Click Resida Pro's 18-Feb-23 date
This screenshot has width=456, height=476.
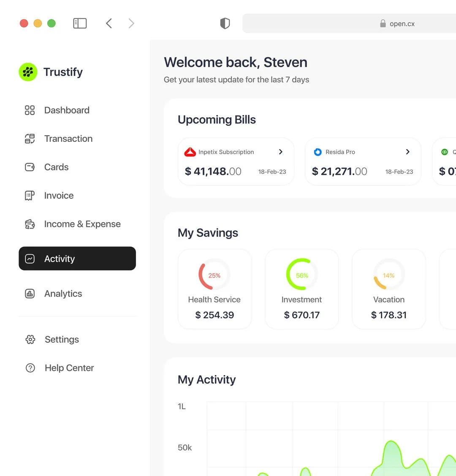[399, 172]
